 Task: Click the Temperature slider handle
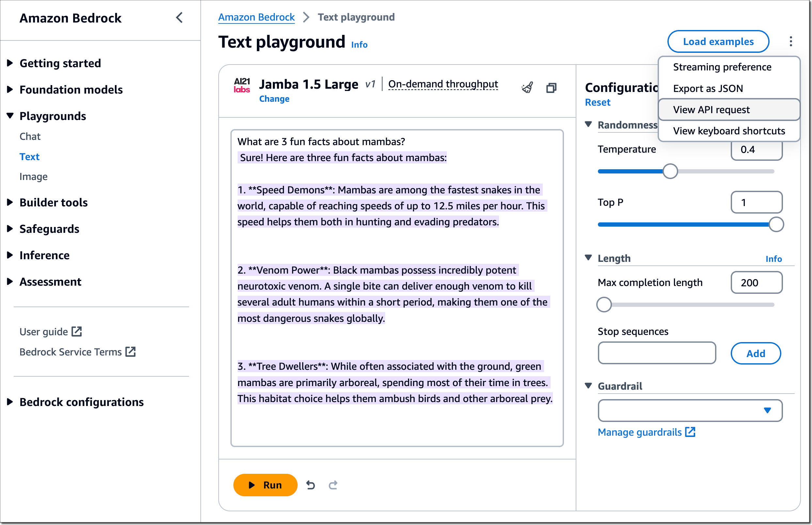[670, 171]
